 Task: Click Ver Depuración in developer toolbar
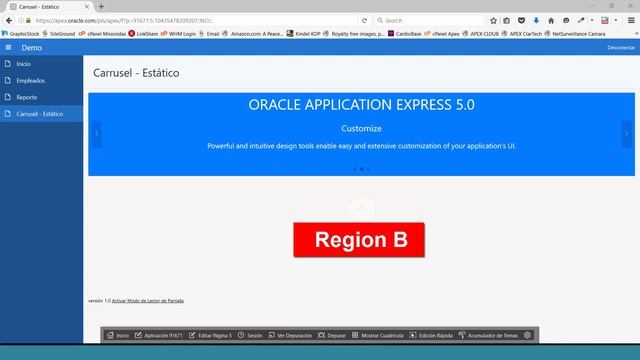click(290, 335)
